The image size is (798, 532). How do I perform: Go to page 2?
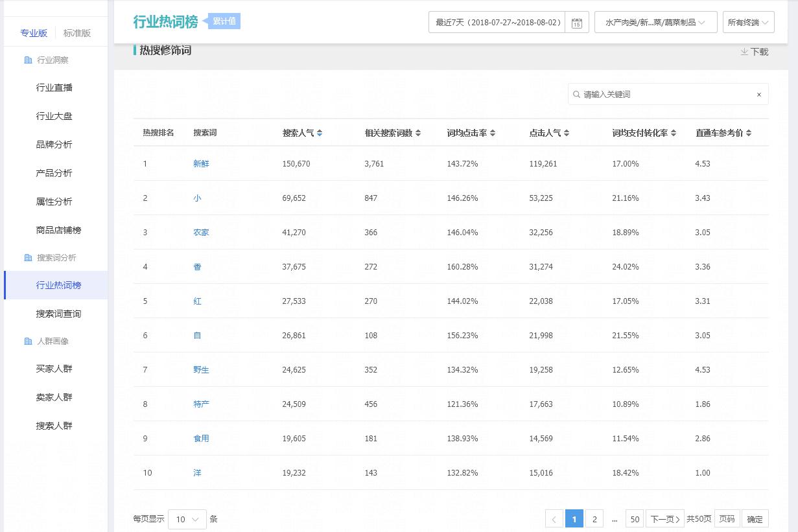594,519
